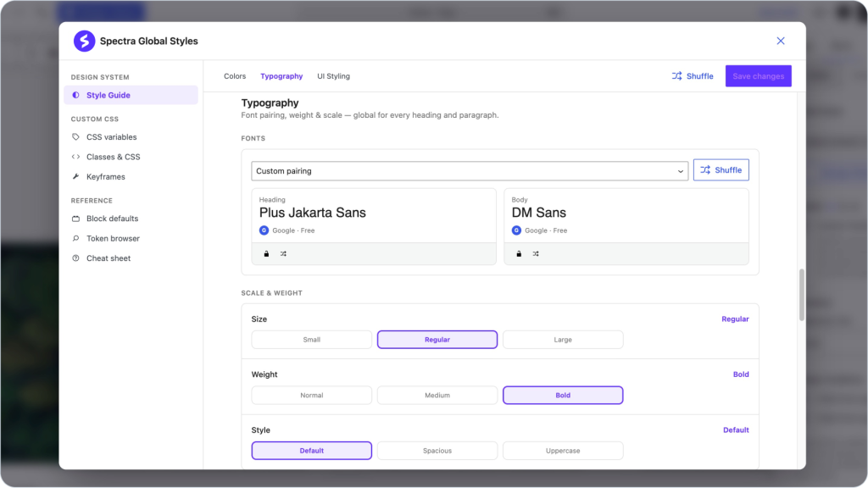Set Style to Default
Screen dimensions: 868x488
[x=312, y=451]
